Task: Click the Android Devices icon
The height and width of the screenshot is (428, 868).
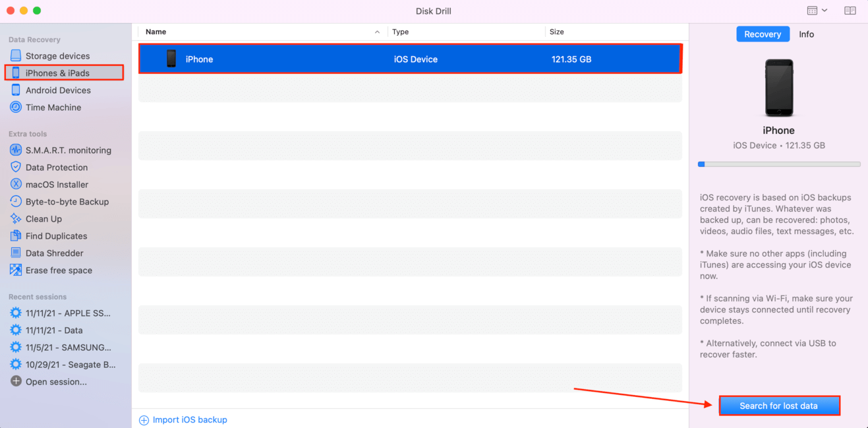Action: click(x=16, y=90)
